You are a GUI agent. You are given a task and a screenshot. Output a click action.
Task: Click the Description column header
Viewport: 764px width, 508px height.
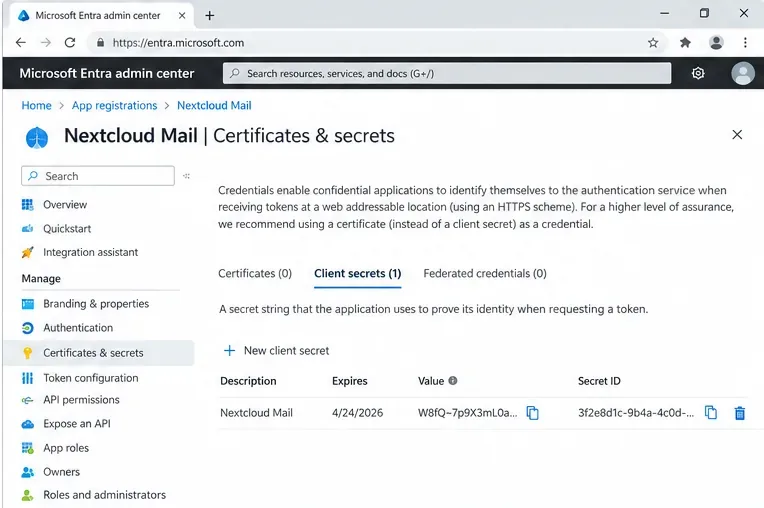tap(248, 381)
